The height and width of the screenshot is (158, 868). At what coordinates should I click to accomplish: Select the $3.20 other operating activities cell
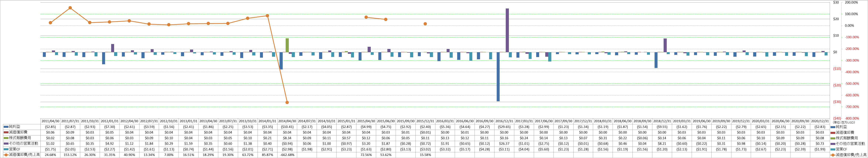tap(366, 144)
